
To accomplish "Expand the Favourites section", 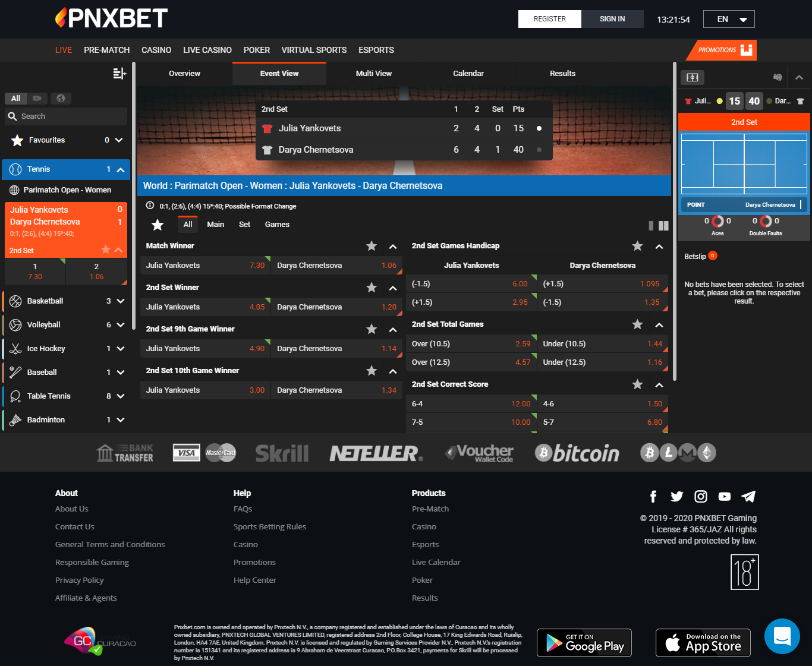I will pos(119,140).
